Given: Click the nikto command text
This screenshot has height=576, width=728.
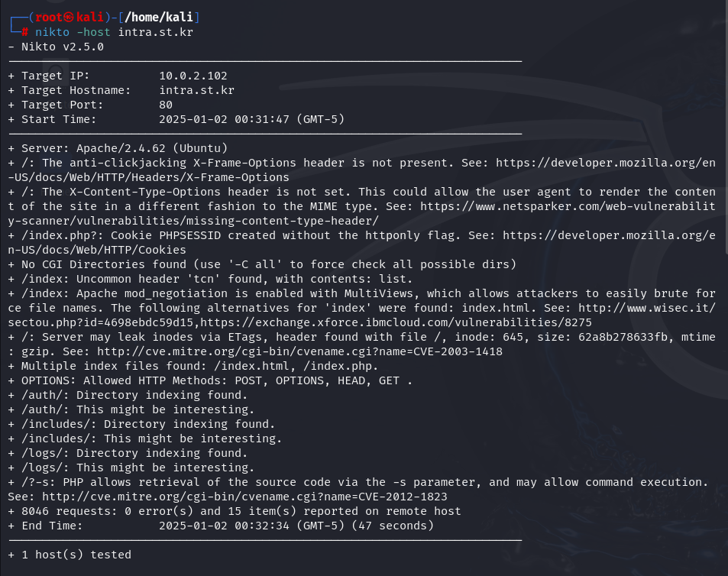Looking at the screenshot, I should pos(52,32).
